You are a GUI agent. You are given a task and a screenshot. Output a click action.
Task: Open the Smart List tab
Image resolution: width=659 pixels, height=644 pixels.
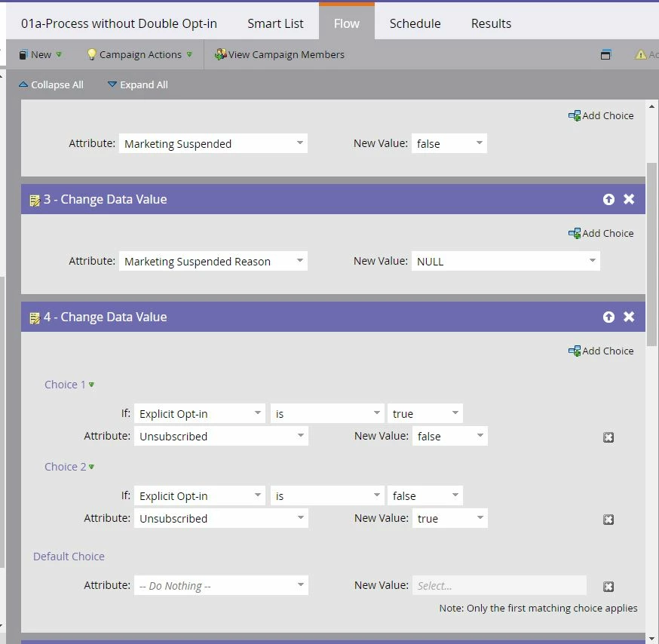point(275,23)
